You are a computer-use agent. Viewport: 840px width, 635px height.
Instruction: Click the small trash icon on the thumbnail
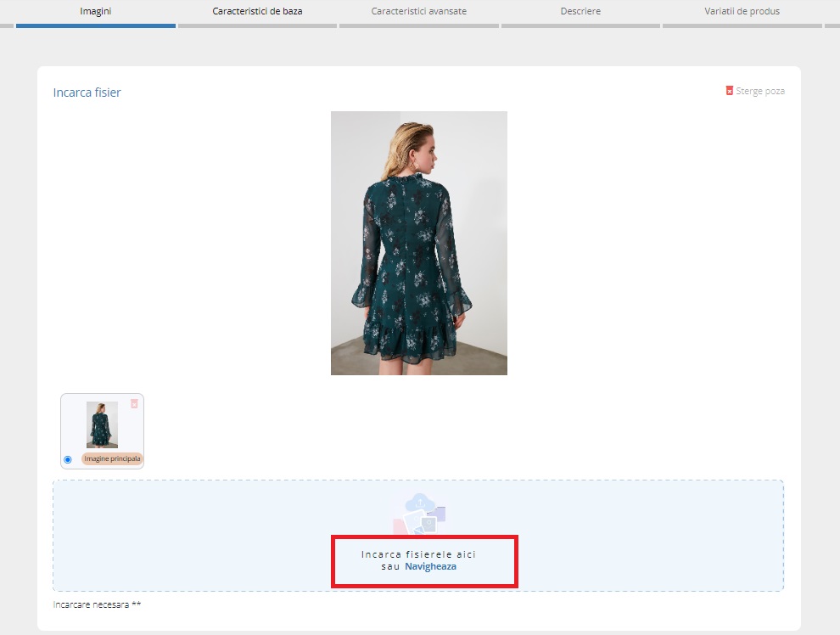(134, 404)
